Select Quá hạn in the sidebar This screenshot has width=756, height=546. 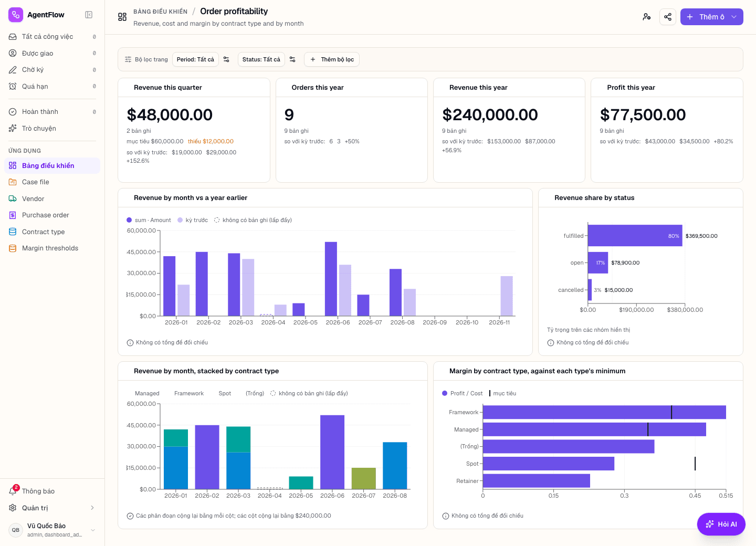[x=52, y=86]
